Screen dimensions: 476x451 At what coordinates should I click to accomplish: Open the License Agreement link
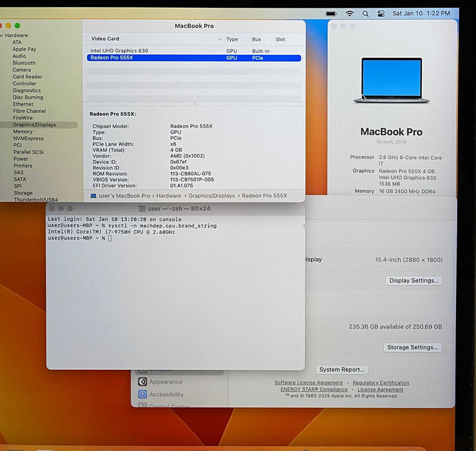coord(380,390)
